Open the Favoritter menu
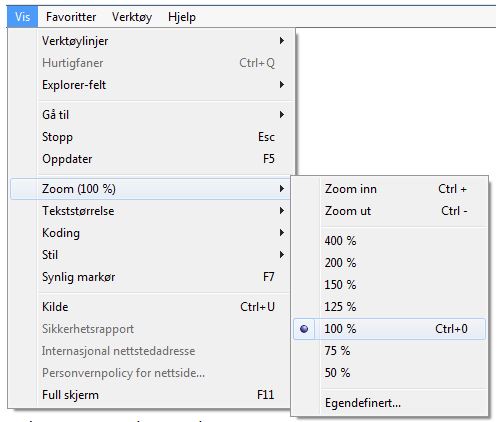This screenshot has width=503, height=422. 71,17
